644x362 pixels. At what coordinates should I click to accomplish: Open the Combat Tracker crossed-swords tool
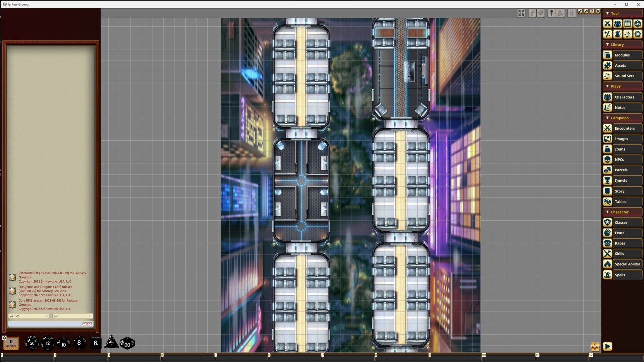click(607, 23)
